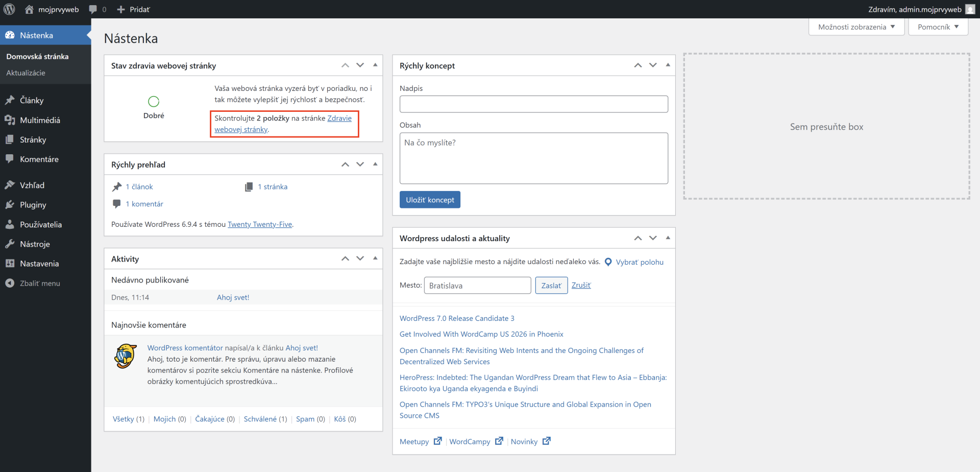The width and height of the screenshot is (980, 472).
Task: Move Wordpress udalosti a aktuality box up
Action: click(638, 238)
